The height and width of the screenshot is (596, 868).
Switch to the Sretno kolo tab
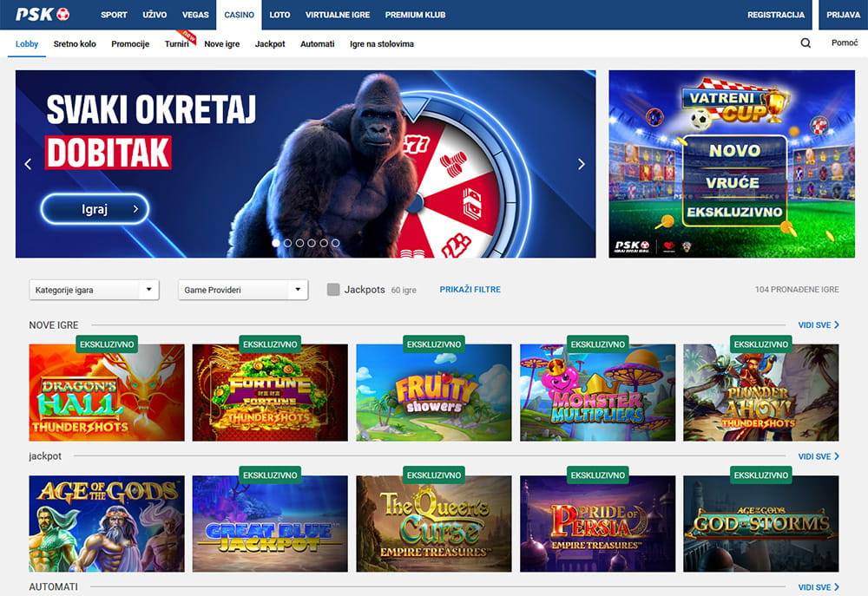point(75,43)
